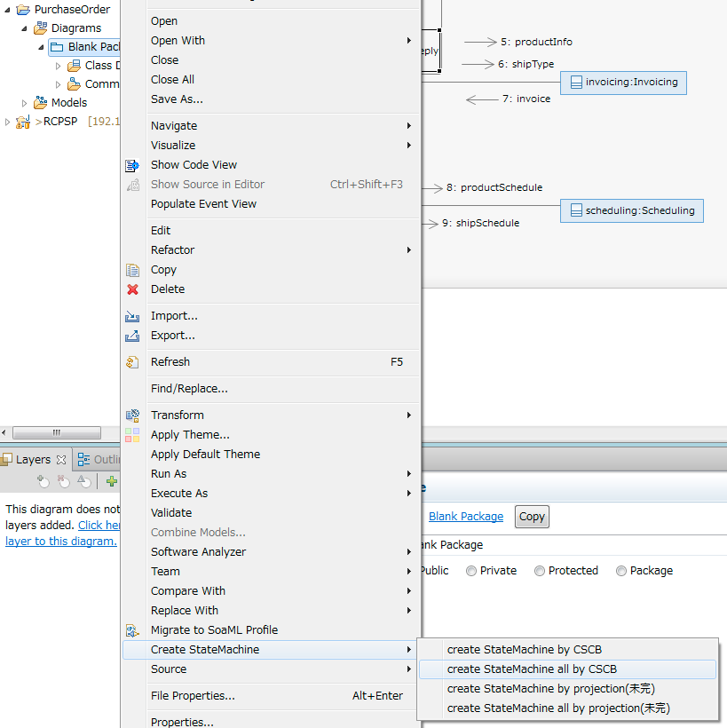Open the Blank Package link
The image size is (727, 728).
click(x=465, y=517)
